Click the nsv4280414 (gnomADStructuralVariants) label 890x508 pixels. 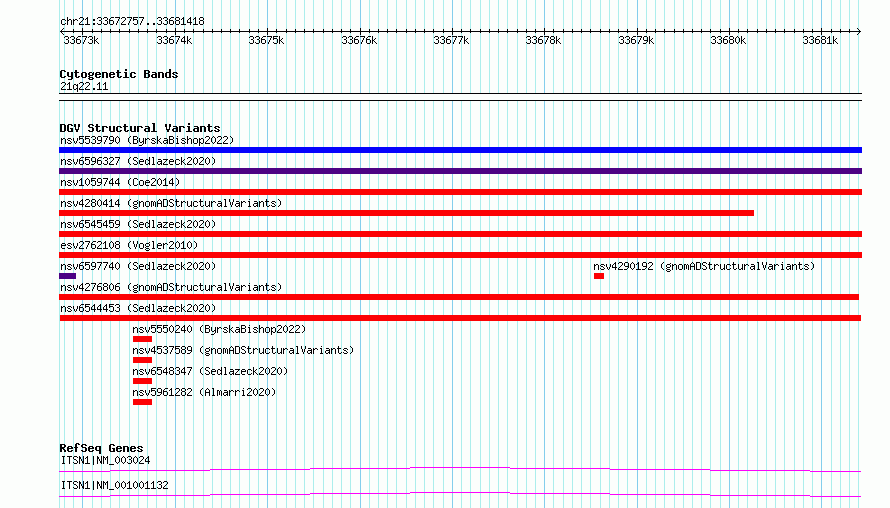point(171,203)
